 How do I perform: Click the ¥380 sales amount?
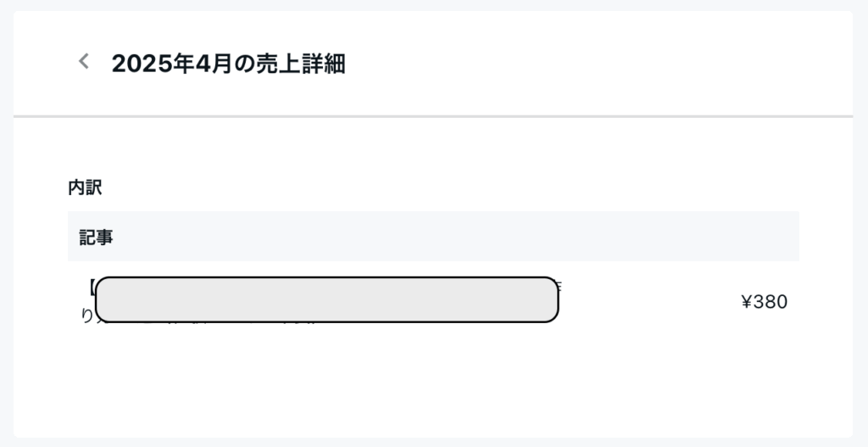tap(764, 302)
